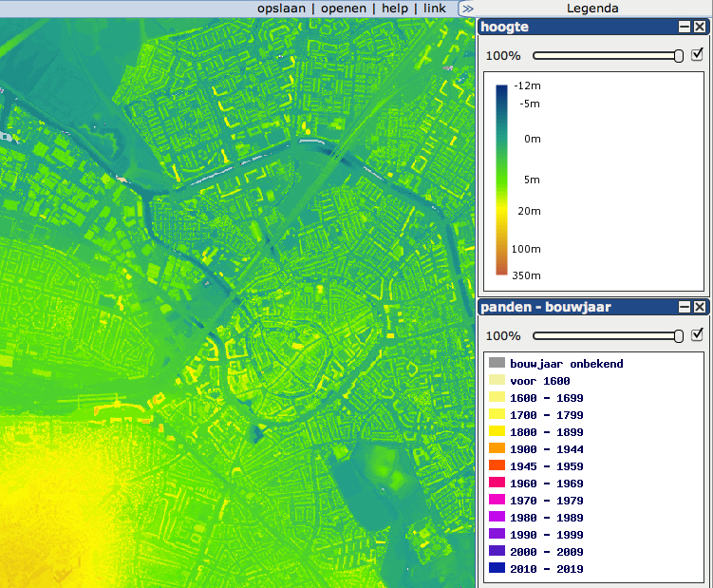The width and height of the screenshot is (713, 588).
Task: Click the blue 2010 - 2019 swatch
Action: (497, 567)
